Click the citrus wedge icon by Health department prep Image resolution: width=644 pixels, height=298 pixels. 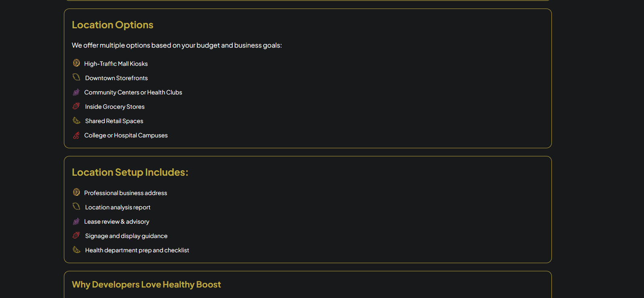click(x=76, y=250)
